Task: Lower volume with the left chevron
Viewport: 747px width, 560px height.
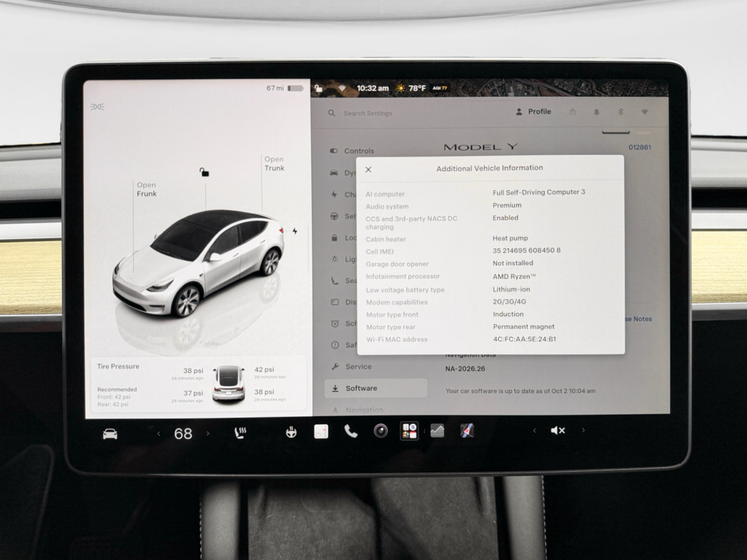Action: tap(534, 431)
